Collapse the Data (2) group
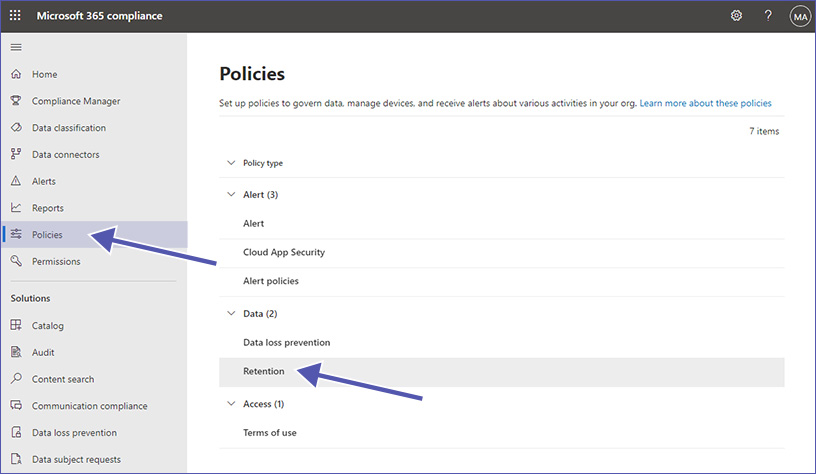 pyautogui.click(x=231, y=313)
